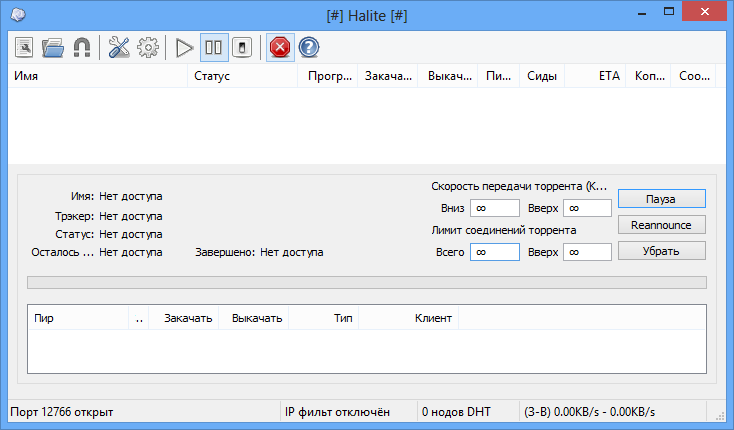This screenshot has width=734, height=430.
Task: Resume all torrents with the play icon
Action: (x=184, y=47)
